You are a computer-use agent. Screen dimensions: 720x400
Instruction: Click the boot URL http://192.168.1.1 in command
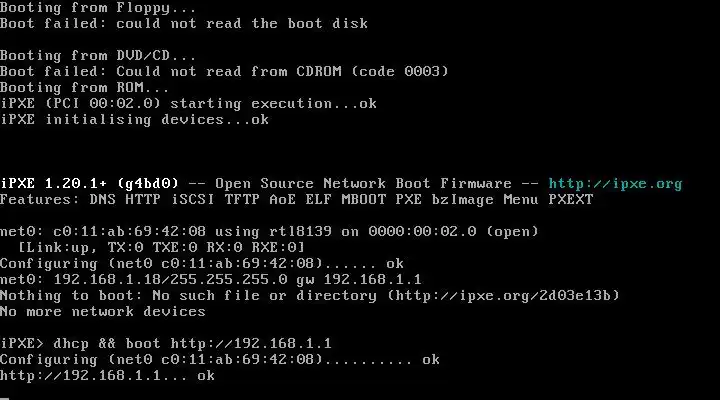[251, 344]
